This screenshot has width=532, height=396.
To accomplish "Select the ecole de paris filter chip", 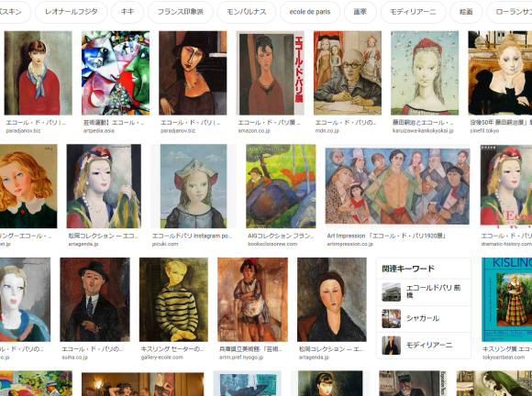I will 310,12.
